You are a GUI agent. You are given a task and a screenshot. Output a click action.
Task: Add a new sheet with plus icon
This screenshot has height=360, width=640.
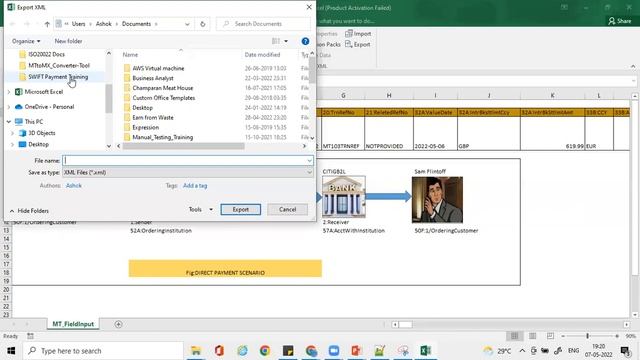pyautogui.click(x=118, y=324)
